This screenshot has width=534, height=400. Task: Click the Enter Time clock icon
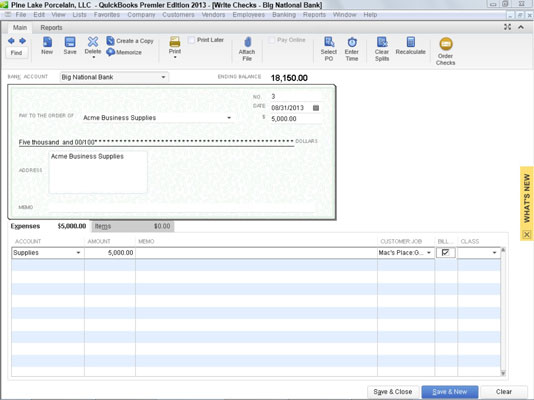click(x=352, y=42)
